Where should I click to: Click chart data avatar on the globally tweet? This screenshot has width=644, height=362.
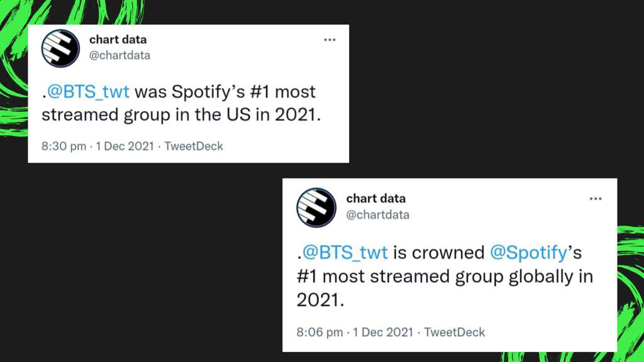(316, 207)
